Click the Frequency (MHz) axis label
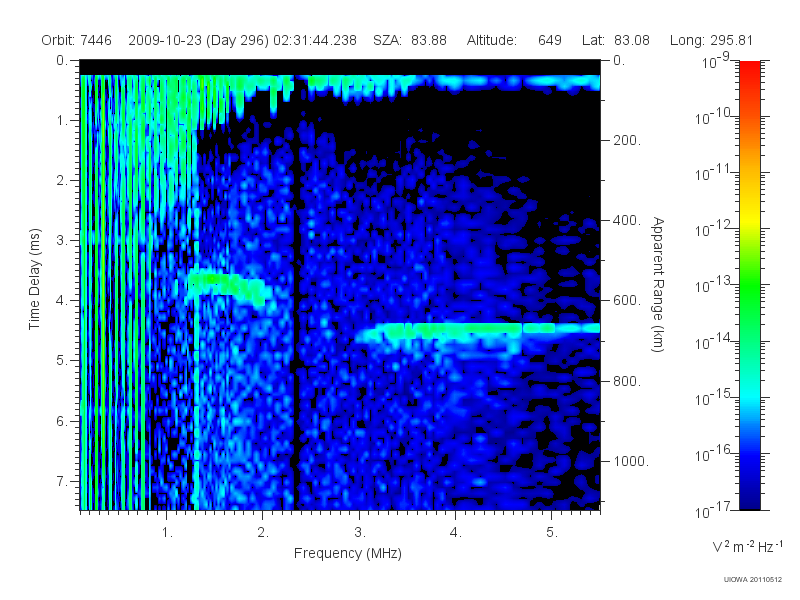Screen dimensions: 800x600 (347, 554)
